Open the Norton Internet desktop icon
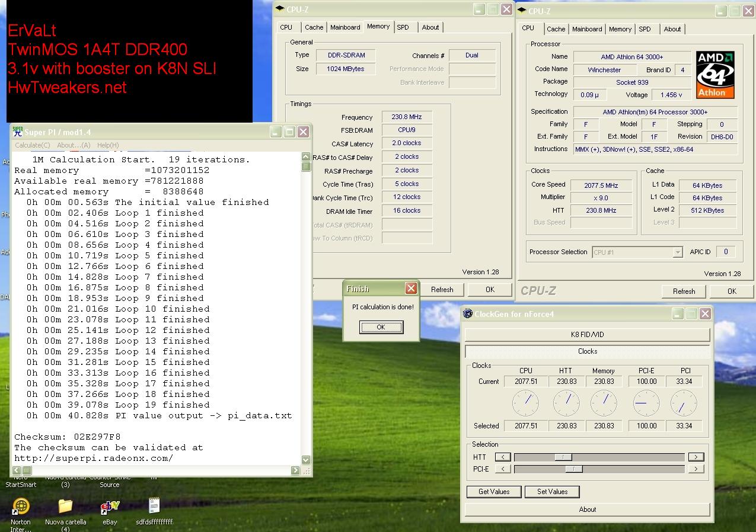 (x=21, y=507)
